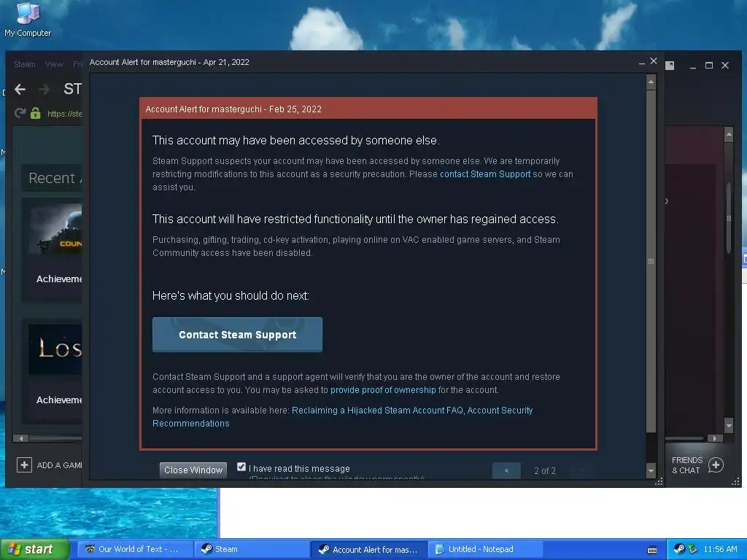Viewport: 747px width, 560px height.
Task: Open the Steam menu in Steam window
Action: (x=24, y=64)
